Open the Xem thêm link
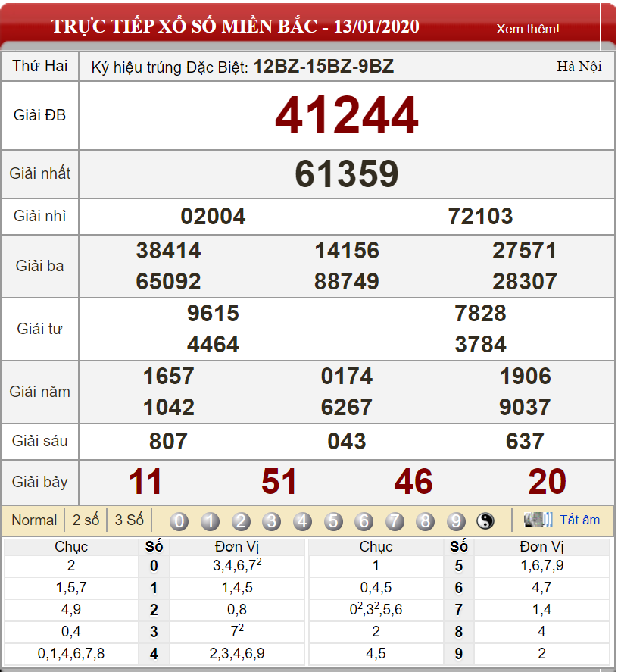The height and width of the screenshot is (672, 621). 533,29
